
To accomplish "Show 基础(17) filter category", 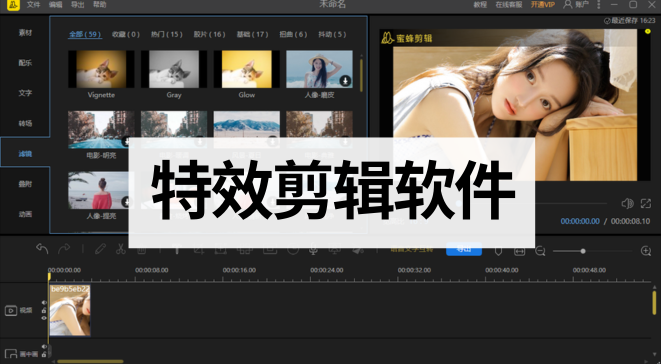I will pos(252,34).
